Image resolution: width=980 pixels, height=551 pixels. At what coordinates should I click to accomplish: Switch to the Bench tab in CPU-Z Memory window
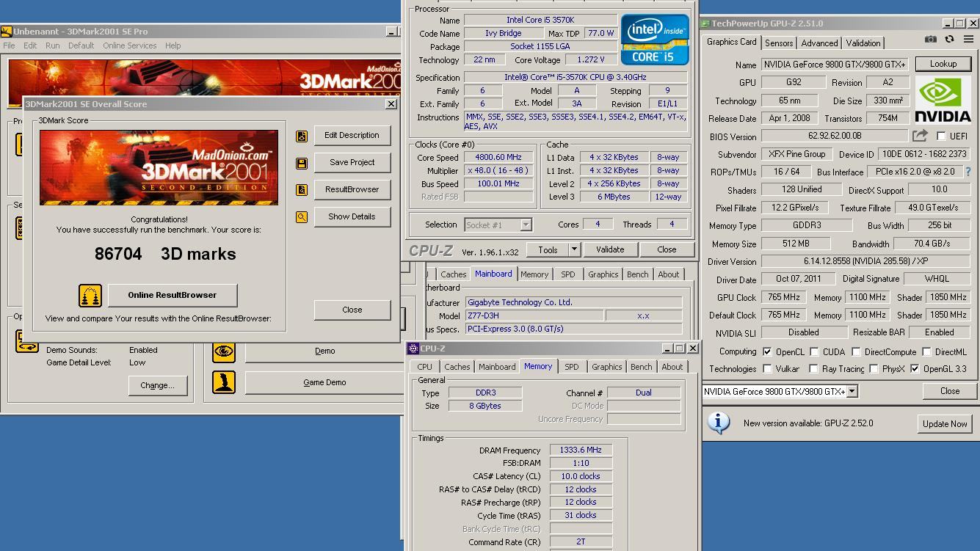click(641, 367)
